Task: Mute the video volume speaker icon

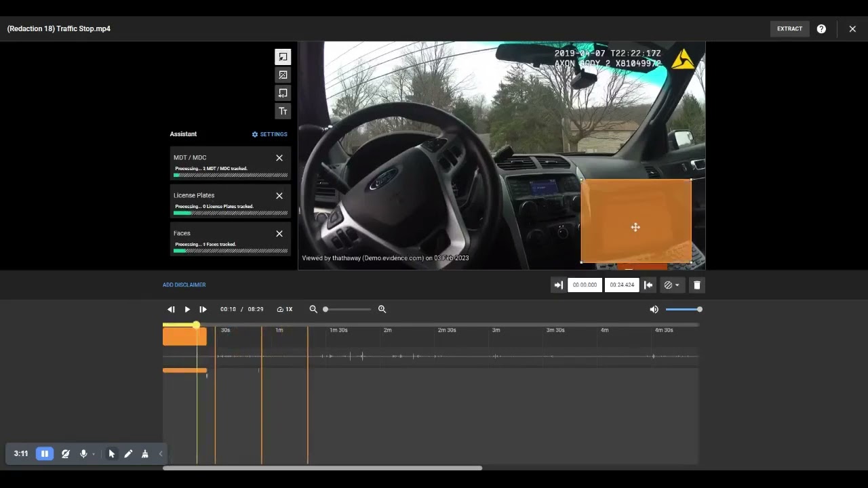Action: (x=654, y=309)
